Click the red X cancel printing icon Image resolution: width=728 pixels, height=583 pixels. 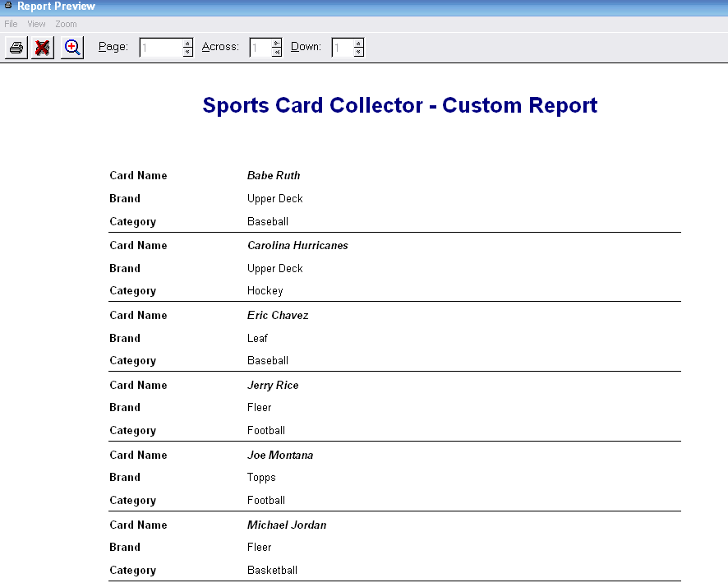43,47
